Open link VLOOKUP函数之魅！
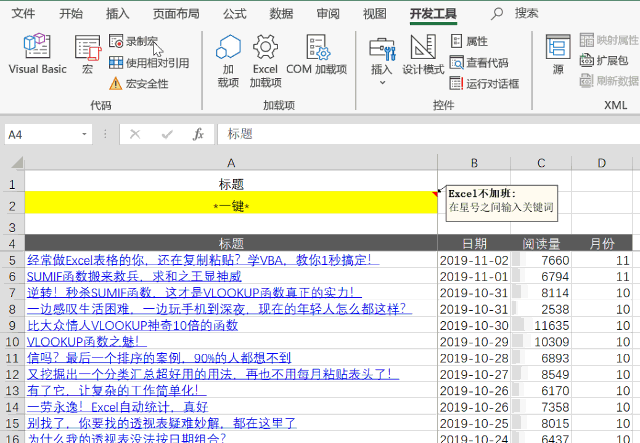 (87, 342)
